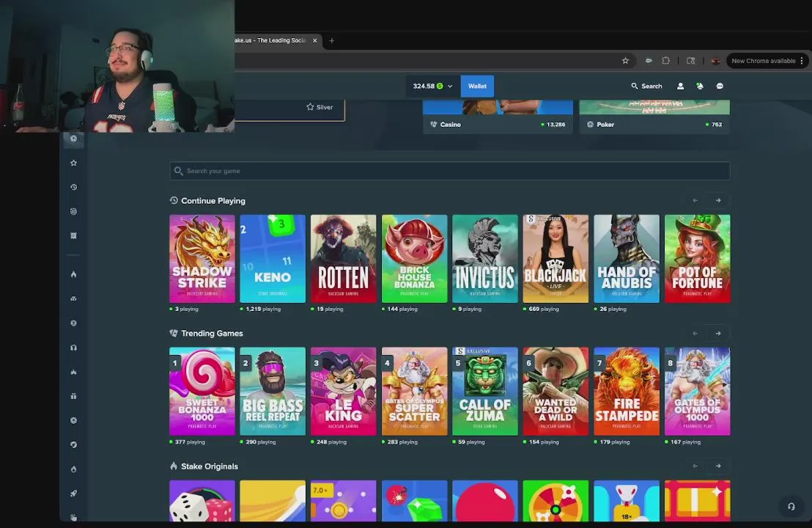Open Blackjack Live game

[x=556, y=259]
